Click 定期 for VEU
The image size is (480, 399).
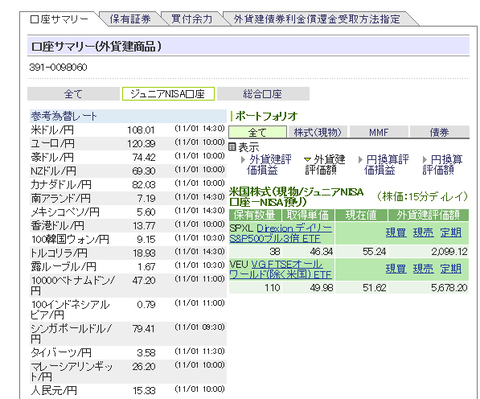coord(451,268)
